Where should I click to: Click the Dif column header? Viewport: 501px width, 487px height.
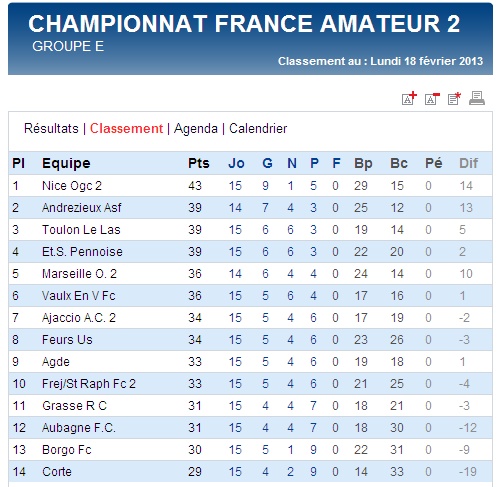tap(468, 163)
